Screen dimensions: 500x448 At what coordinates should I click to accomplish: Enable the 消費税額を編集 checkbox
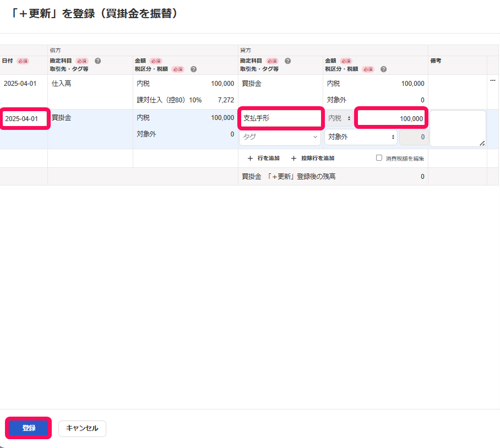click(379, 158)
